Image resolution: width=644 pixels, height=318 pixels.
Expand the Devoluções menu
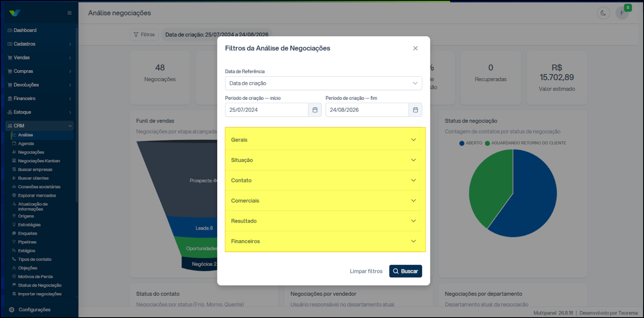[39, 85]
